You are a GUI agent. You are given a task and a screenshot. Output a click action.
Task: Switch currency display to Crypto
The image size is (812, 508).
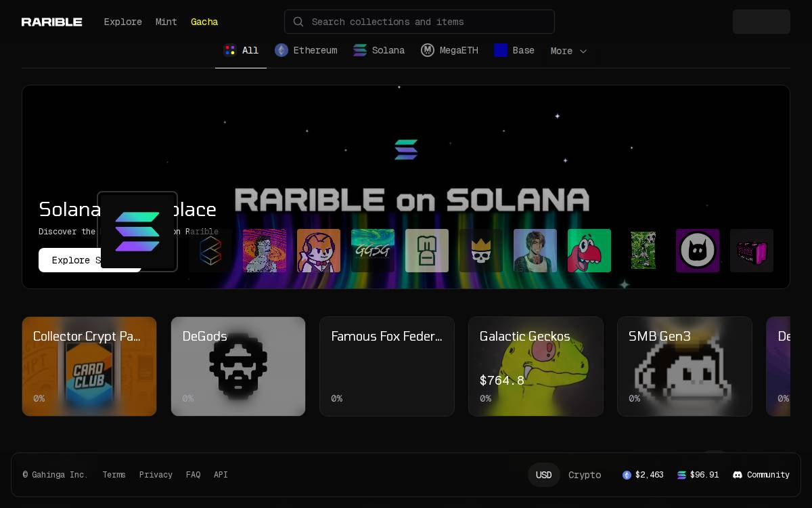click(585, 475)
